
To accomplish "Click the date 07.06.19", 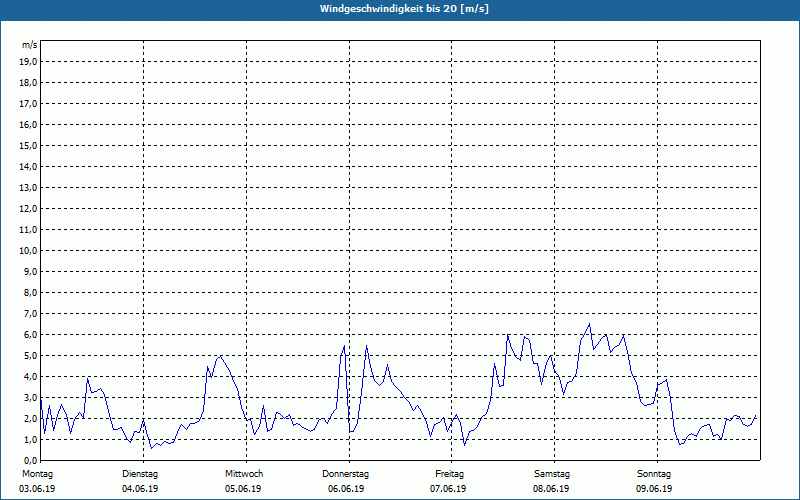I will click(x=448, y=489).
